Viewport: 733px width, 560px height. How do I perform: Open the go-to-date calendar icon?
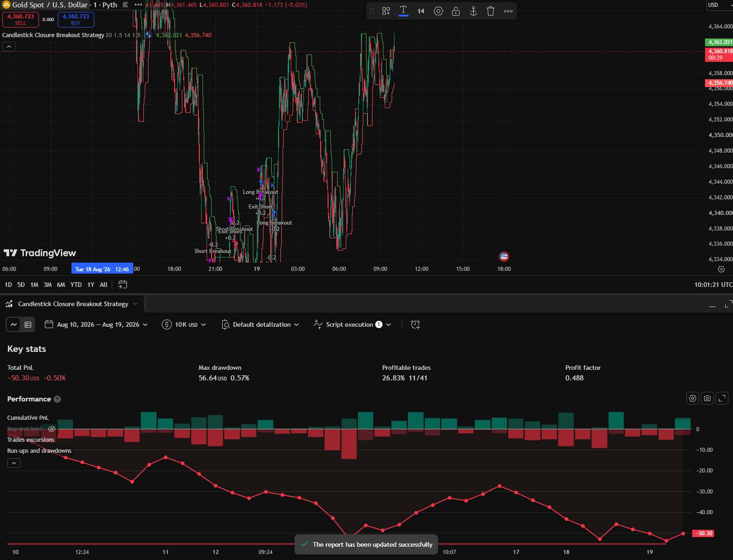(122, 285)
